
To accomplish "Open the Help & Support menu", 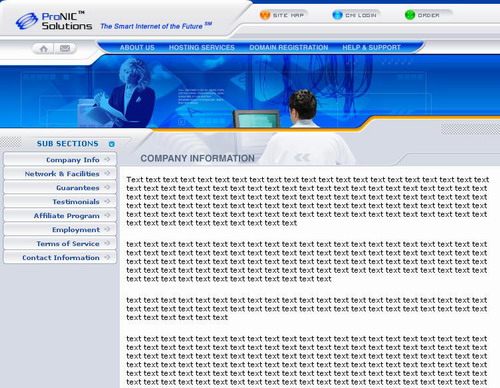I will pyautogui.click(x=371, y=48).
